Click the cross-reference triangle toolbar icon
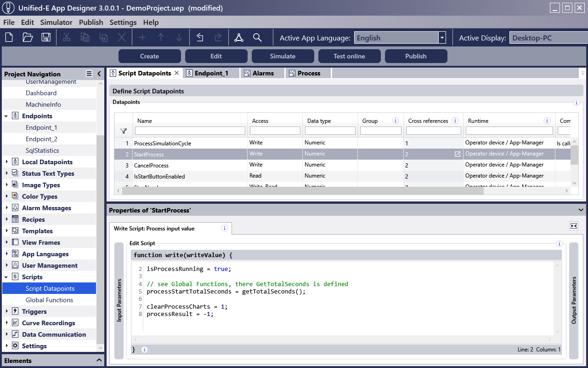The image size is (588, 368). tap(239, 38)
